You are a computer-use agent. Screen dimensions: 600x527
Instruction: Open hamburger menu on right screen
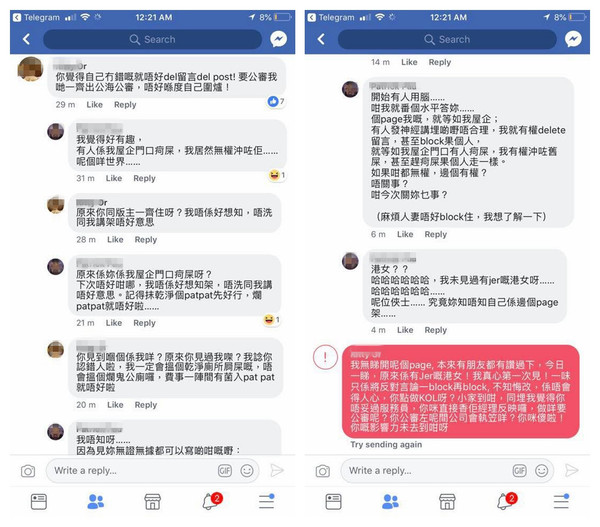pyautogui.click(x=561, y=501)
